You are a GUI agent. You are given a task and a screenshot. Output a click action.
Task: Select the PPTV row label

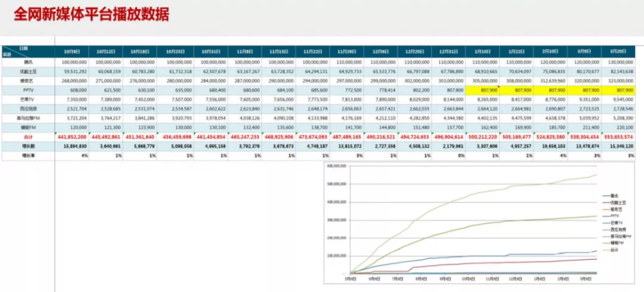[x=28, y=90]
